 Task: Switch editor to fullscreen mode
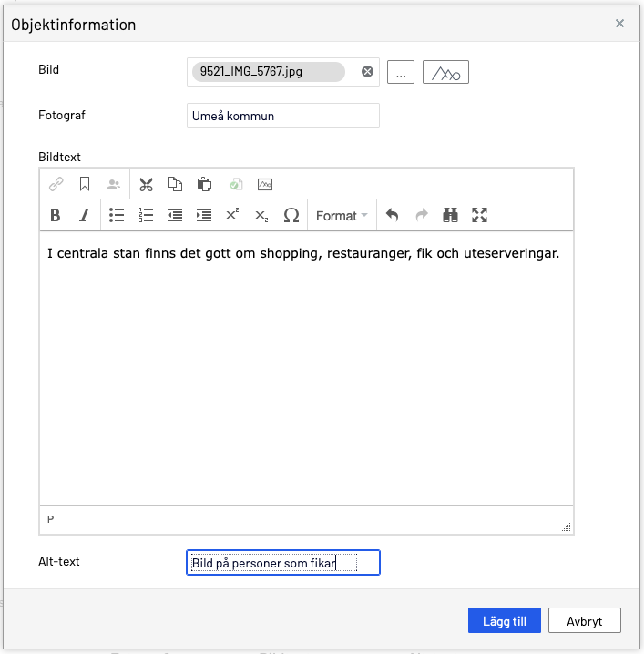[x=479, y=215]
